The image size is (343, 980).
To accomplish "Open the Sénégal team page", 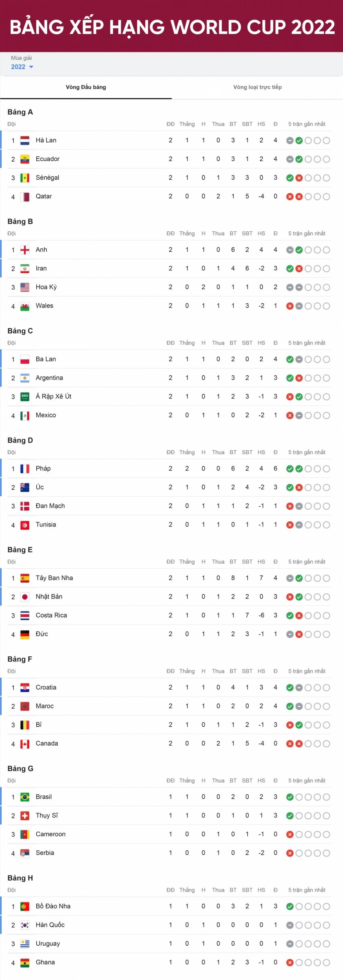I will pos(48,178).
